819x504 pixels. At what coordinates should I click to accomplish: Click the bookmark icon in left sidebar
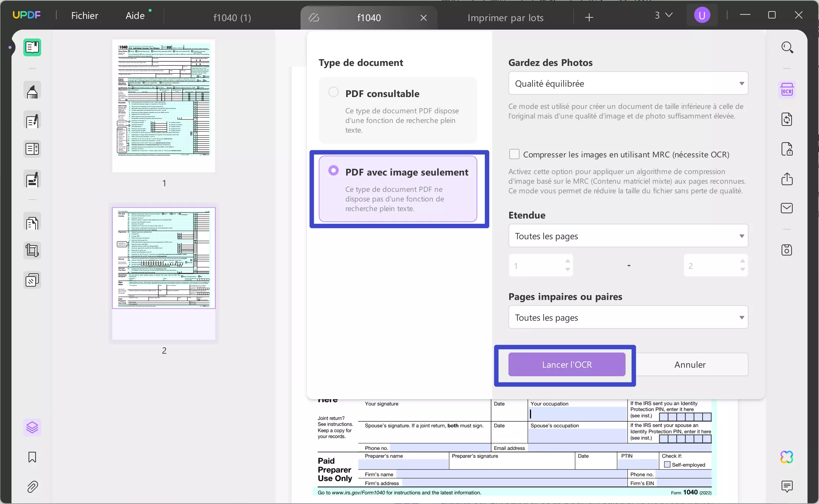pos(32,457)
